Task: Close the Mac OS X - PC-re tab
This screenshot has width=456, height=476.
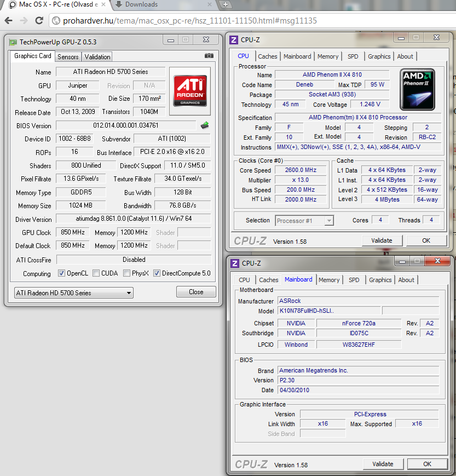Action: (x=103, y=4)
